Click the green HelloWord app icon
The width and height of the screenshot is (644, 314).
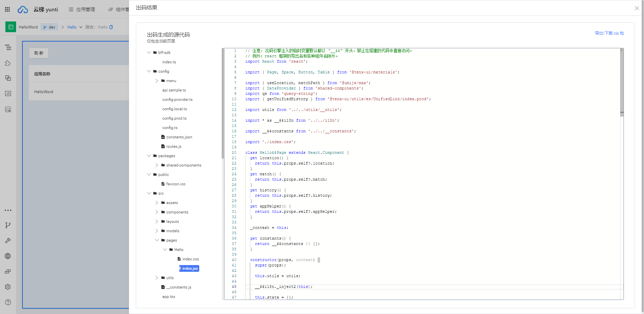tap(11, 27)
